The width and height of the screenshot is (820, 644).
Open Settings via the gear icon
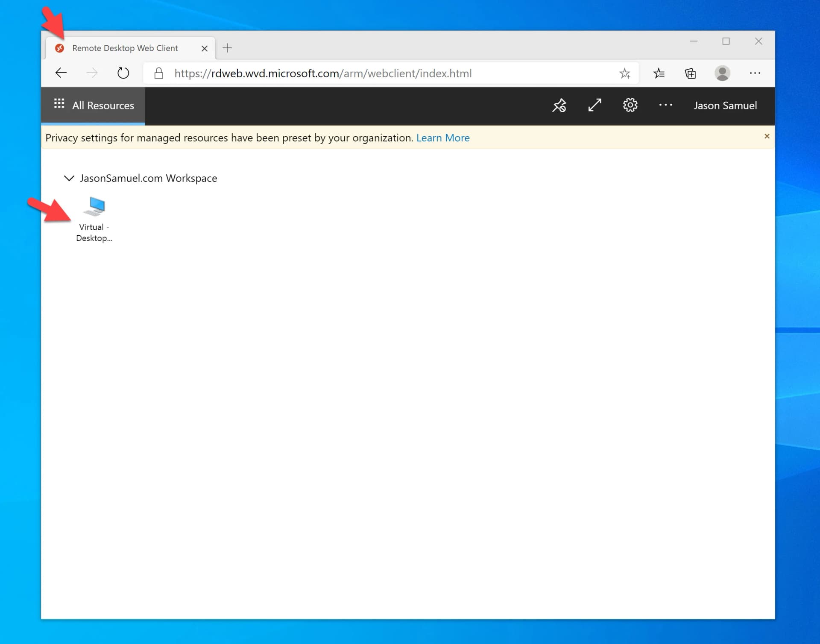point(630,105)
